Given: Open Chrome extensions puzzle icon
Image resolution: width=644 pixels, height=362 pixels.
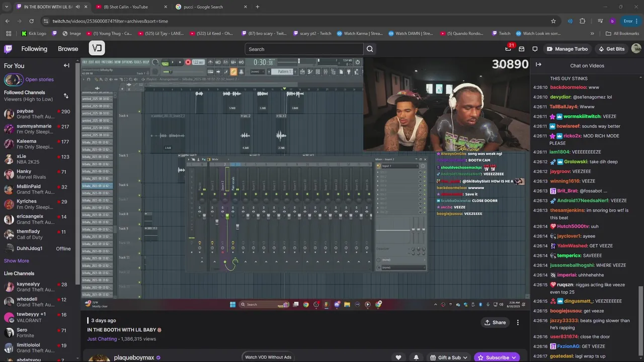Looking at the screenshot, I should coord(583,21).
